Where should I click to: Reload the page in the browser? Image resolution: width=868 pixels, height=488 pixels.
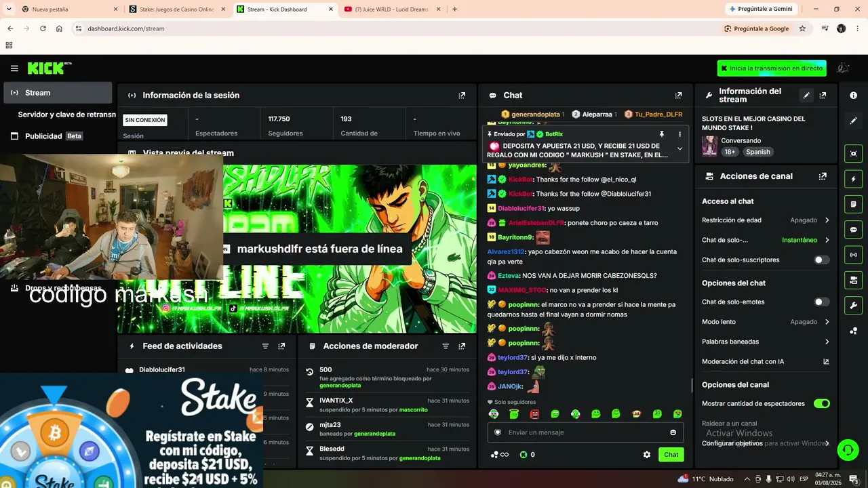(43, 28)
